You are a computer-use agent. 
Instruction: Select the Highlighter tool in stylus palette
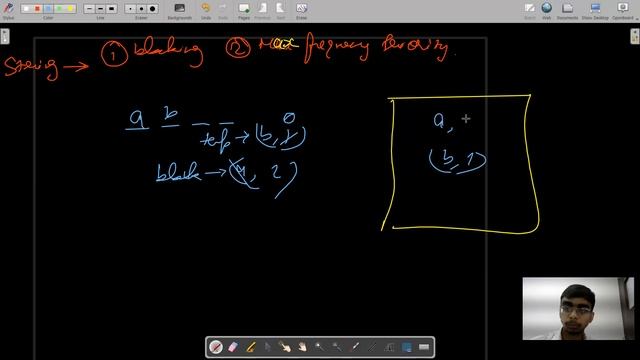tap(250, 347)
